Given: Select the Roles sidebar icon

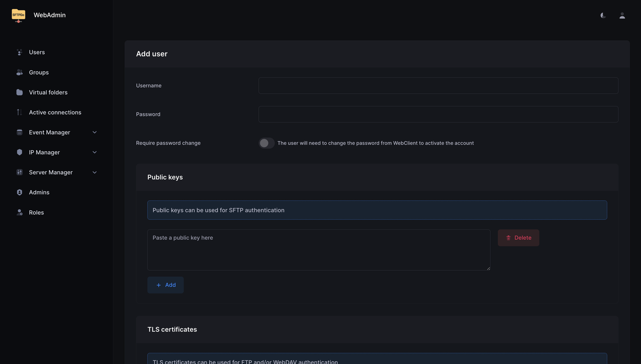Looking at the screenshot, I should pyautogui.click(x=19, y=212).
